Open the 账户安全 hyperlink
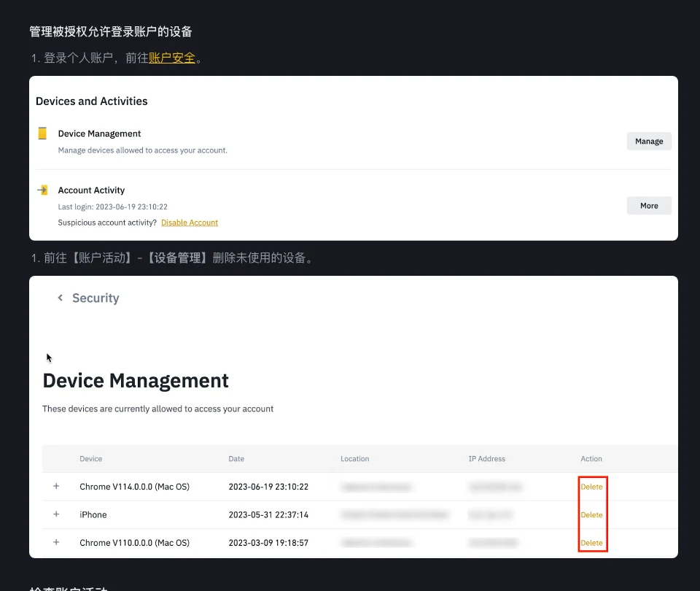 click(172, 58)
